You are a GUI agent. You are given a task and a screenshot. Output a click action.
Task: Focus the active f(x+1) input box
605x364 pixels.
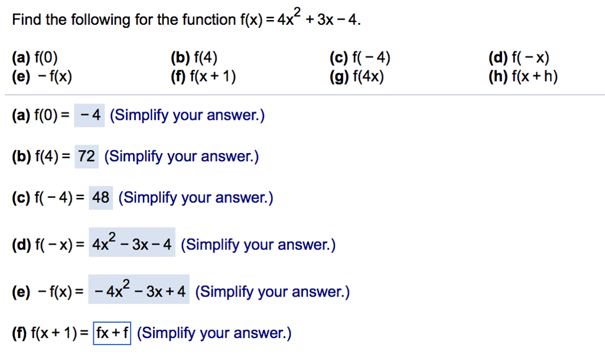112,333
